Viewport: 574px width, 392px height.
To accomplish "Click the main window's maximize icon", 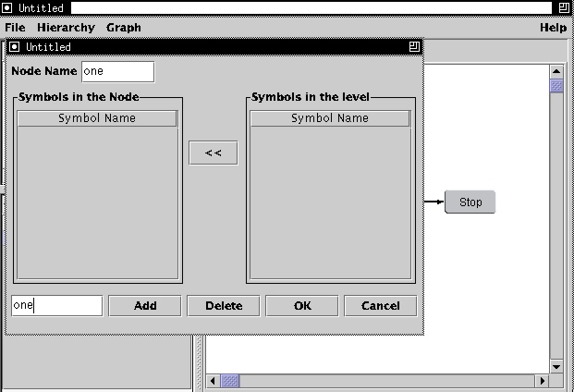I will 564,7.
